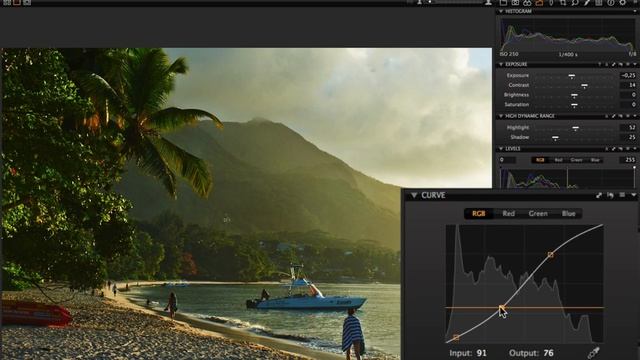
Task: Open the Details magnifier tool tab
Action: click(575, 3)
